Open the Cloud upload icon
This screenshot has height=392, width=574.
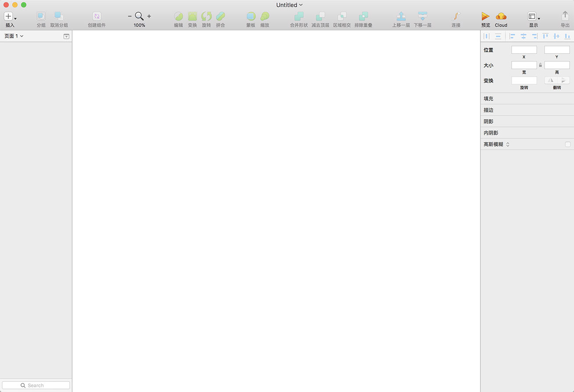click(501, 17)
